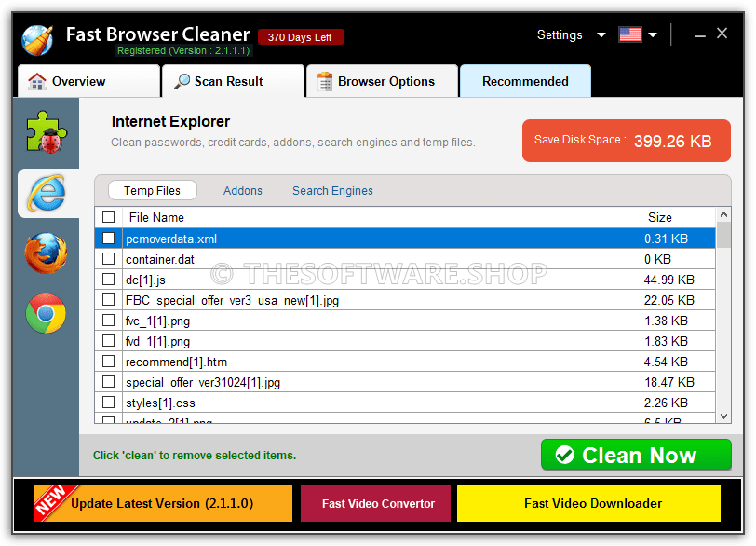Viewport: 756px width, 546px height.
Task: Click the Clean Now button
Action: pyautogui.click(x=636, y=455)
